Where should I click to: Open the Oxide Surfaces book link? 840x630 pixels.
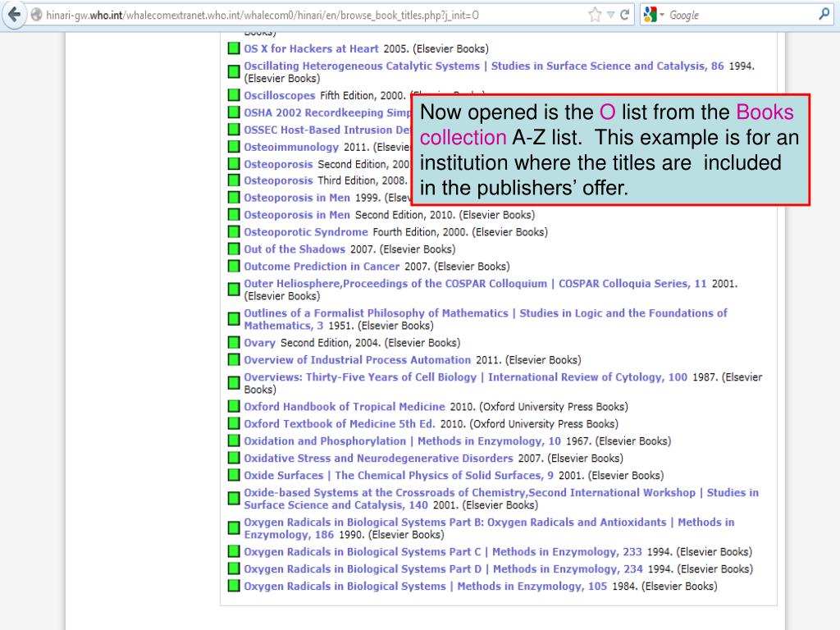point(399,475)
